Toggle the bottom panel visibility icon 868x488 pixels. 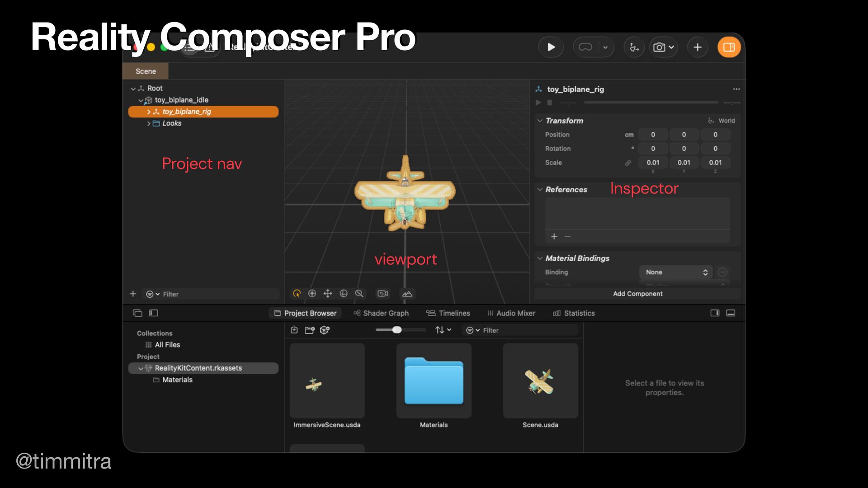coord(731,313)
